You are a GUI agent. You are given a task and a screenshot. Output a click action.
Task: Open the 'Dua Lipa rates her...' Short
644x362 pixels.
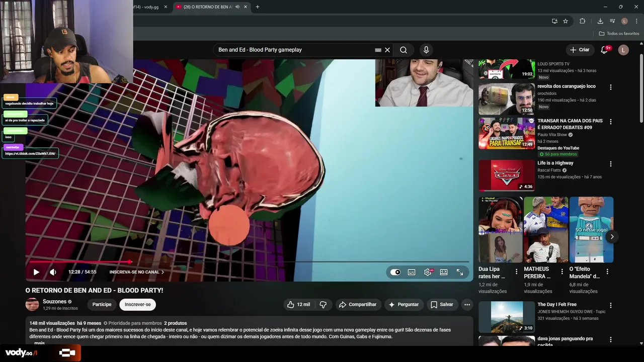(501, 229)
